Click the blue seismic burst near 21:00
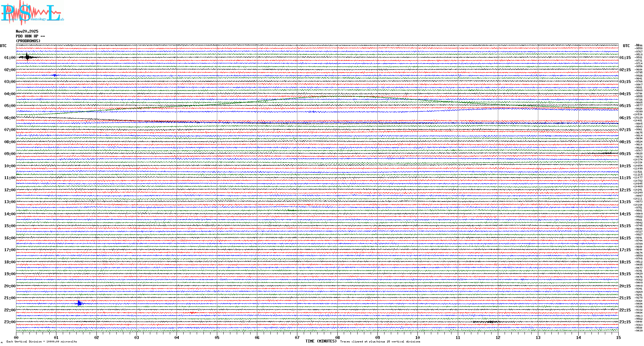Image resolution: width=644 pixels, height=346 pixels. pyautogui.click(x=79, y=303)
